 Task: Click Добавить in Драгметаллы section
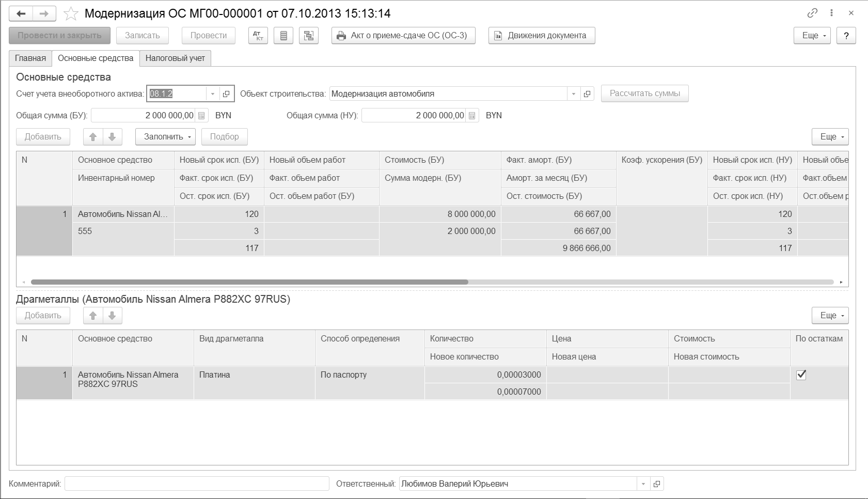pyautogui.click(x=43, y=316)
